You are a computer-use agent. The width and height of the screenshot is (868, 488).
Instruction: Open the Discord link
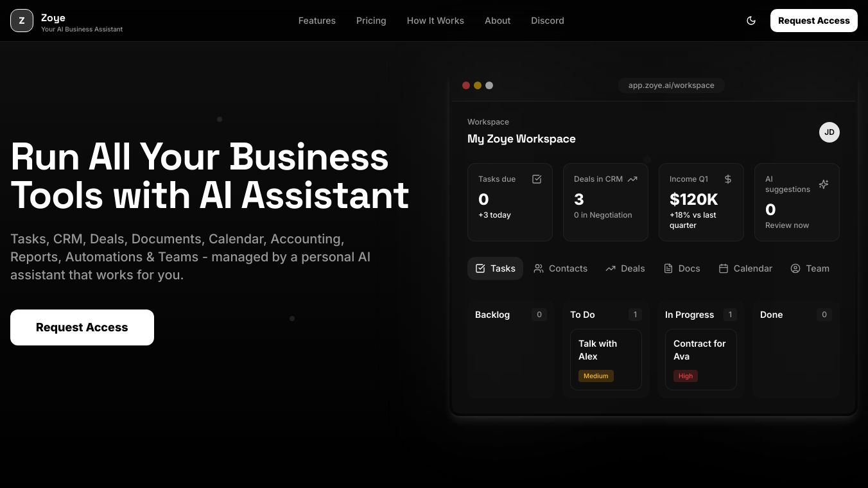(548, 21)
